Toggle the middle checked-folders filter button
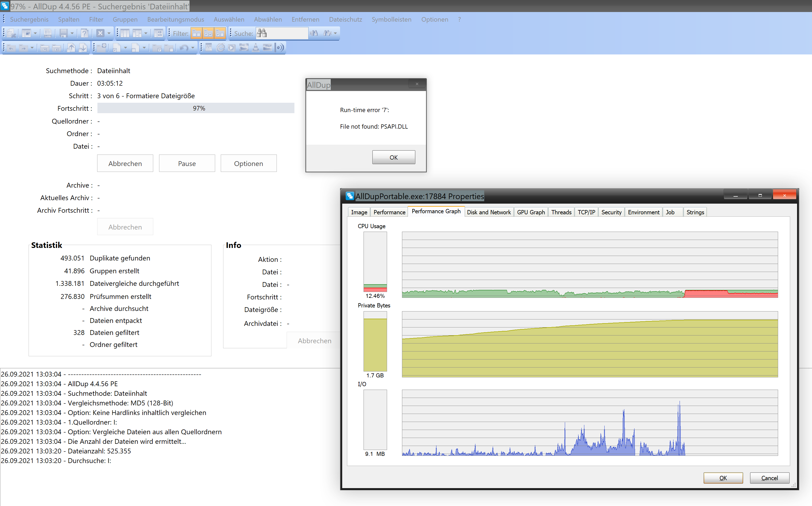Image resolution: width=812 pixels, height=506 pixels. pyautogui.click(x=208, y=33)
